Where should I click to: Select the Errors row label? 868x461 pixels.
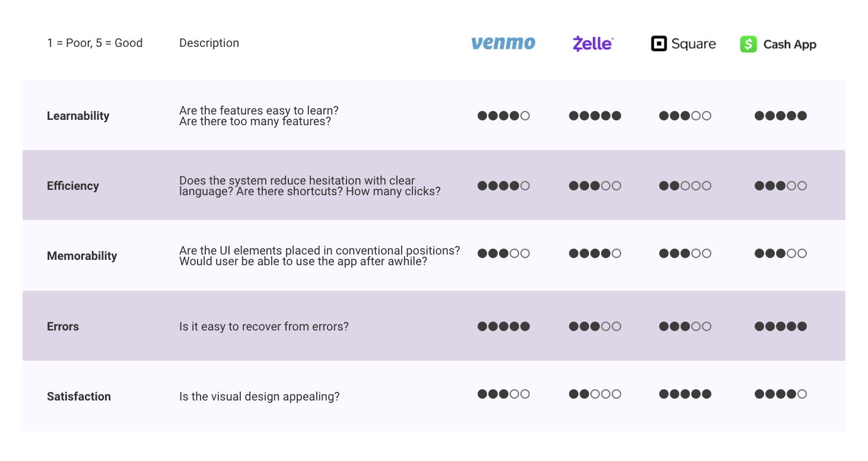pyautogui.click(x=63, y=326)
